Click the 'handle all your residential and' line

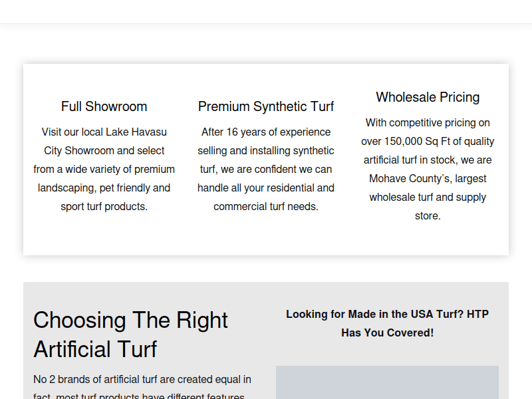pyautogui.click(x=266, y=188)
